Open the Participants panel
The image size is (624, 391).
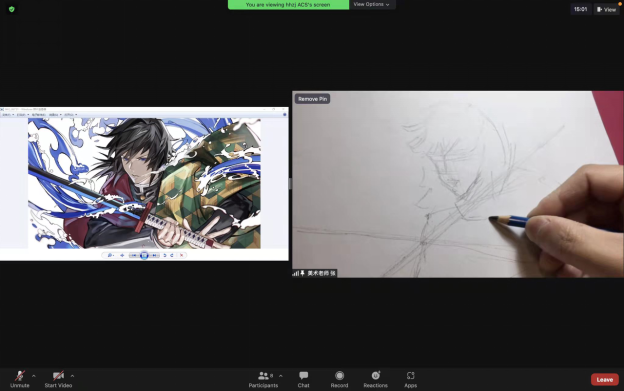coord(263,379)
